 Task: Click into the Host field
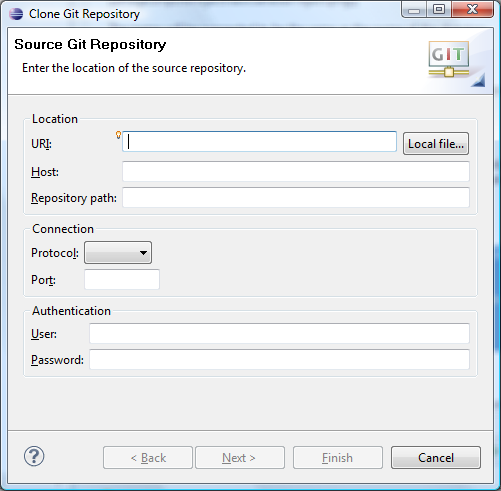pos(296,172)
